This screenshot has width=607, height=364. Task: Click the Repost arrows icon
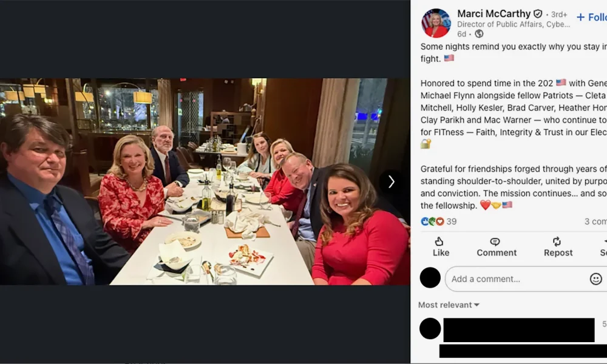click(x=557, y=241)
